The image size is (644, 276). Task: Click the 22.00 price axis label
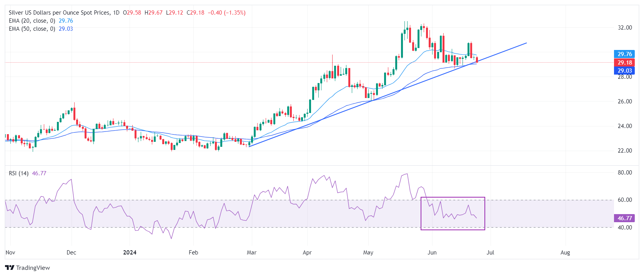[624, 151]
